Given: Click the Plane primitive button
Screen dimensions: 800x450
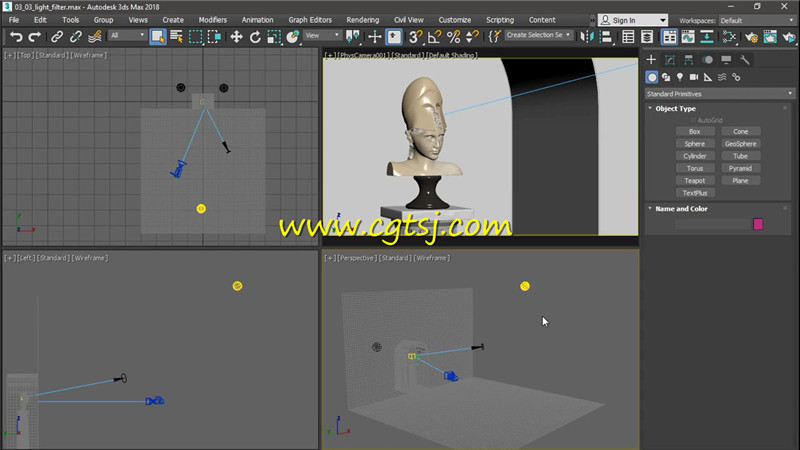Looking at the screenshot, I should 741,181.
